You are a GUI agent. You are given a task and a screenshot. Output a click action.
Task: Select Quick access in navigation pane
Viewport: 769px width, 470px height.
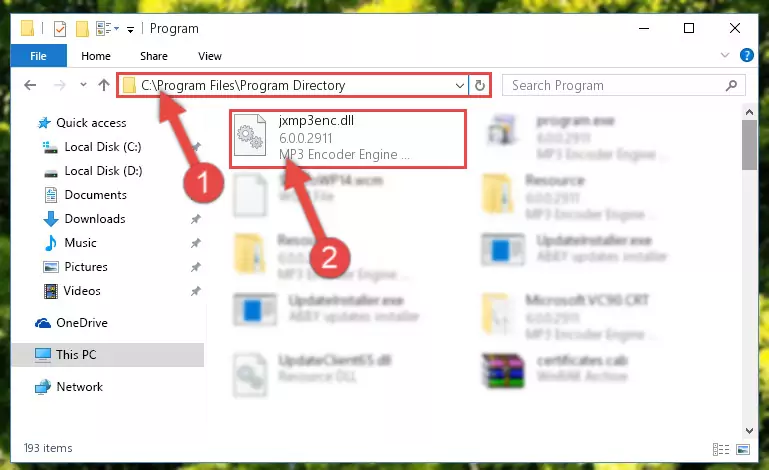coord(91,123)
